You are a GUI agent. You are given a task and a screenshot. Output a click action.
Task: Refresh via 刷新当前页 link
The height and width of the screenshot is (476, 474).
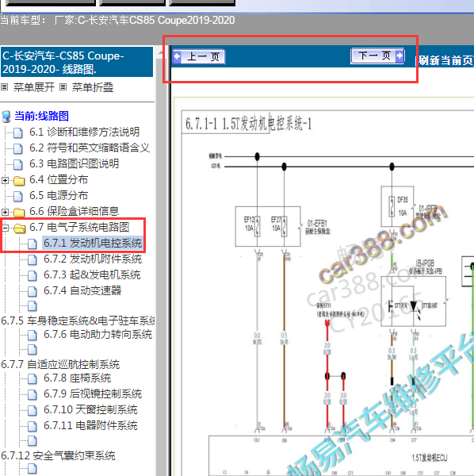tap(445, 60)
